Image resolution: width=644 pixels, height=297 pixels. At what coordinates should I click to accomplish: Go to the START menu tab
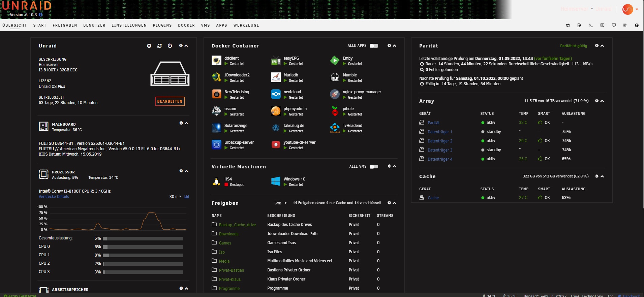pos(40,25)
